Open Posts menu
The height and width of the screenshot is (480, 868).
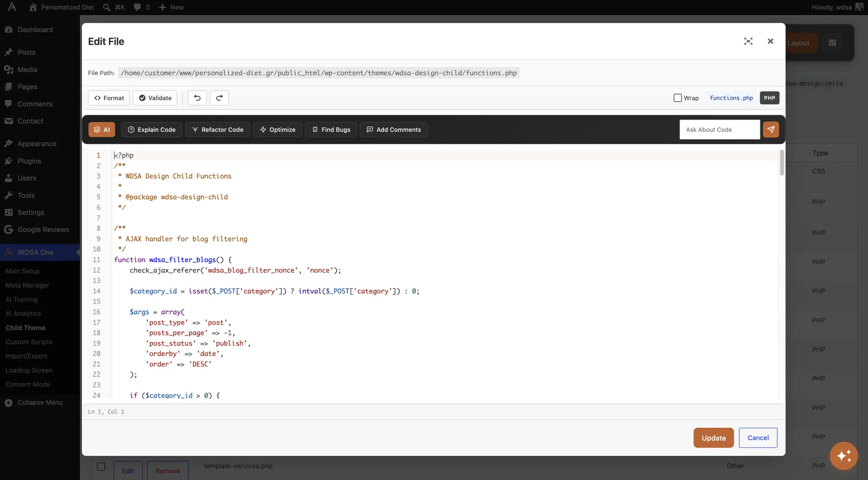pos(27,52)
